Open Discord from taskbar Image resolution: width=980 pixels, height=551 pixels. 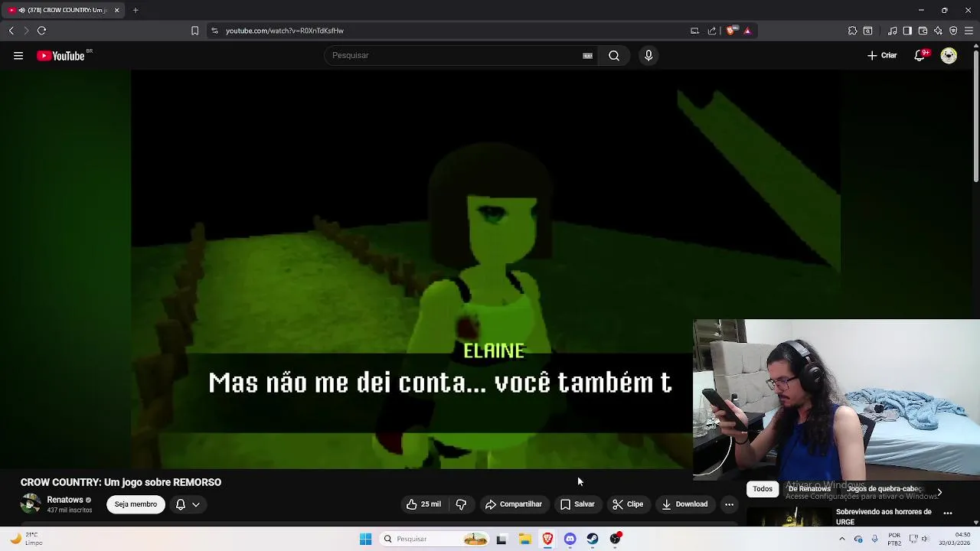(x=570, y=539)
